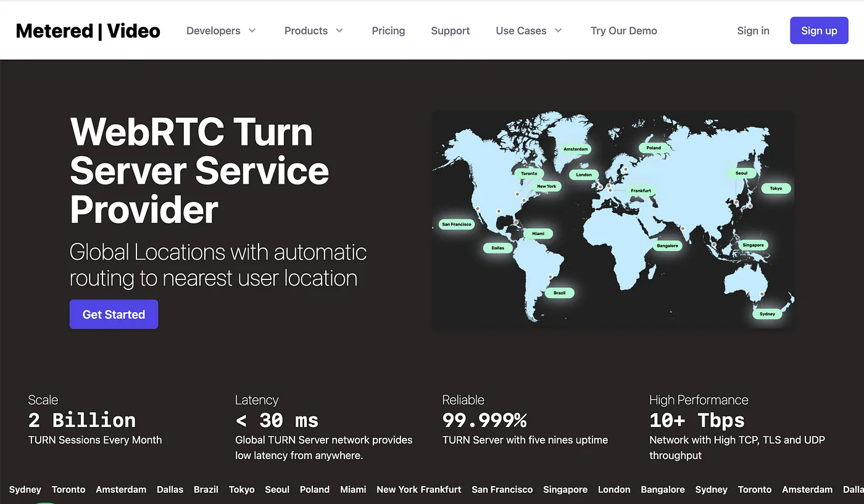
Task: Select the Poland map label
Action: [654, 148]
